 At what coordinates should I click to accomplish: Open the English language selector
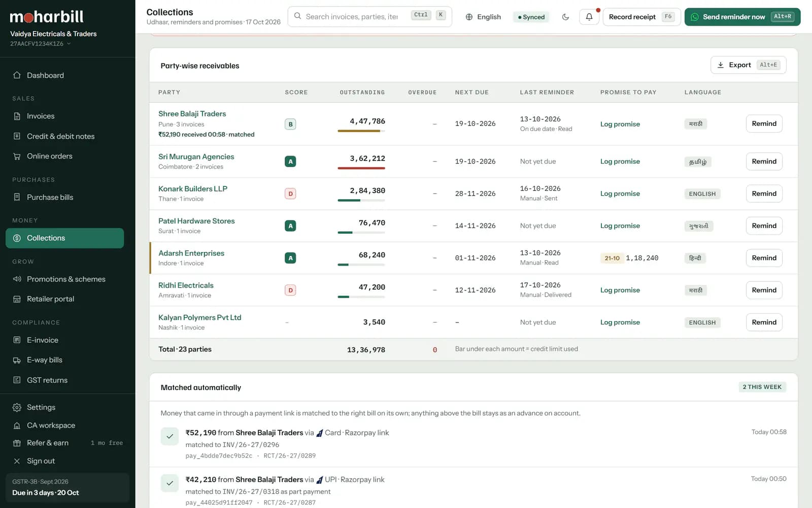point(483,17)
